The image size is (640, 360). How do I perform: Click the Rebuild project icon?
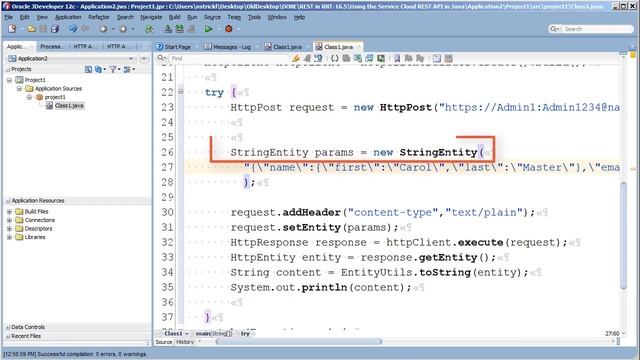(179, 29)
